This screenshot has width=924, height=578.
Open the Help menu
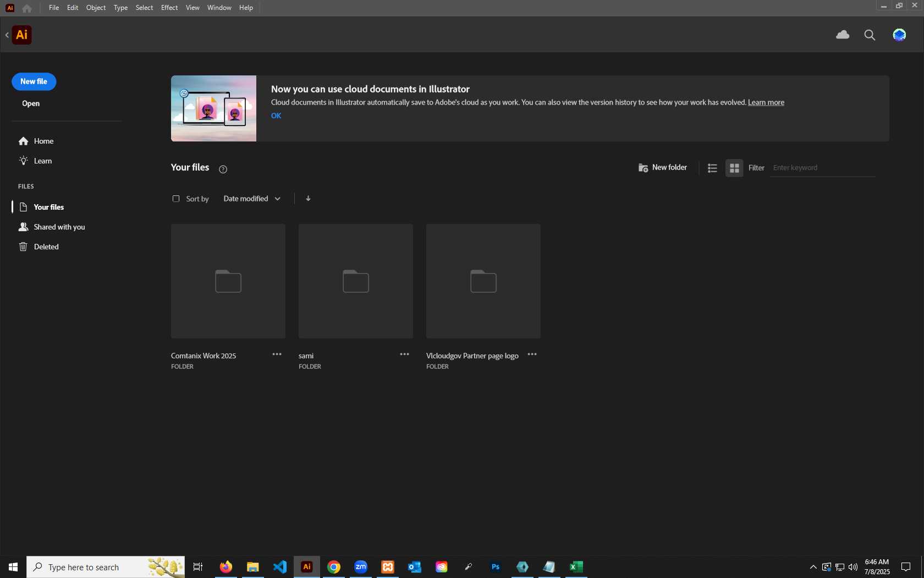(246, 8)
